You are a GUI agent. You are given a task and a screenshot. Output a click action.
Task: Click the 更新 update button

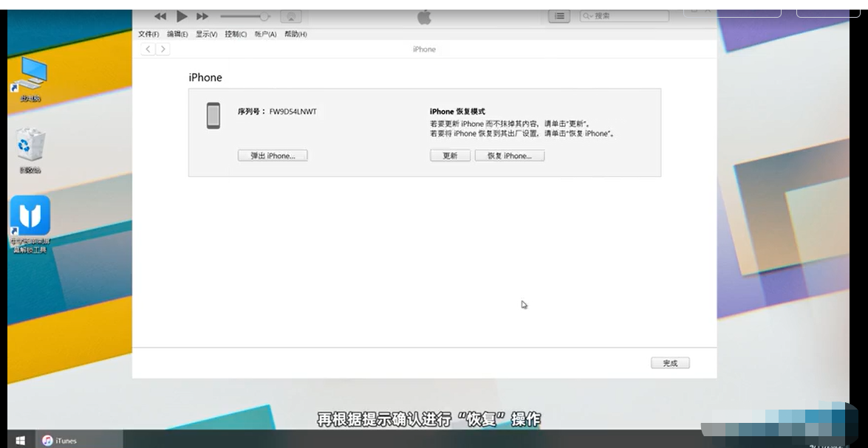click(x=450, y=156)
